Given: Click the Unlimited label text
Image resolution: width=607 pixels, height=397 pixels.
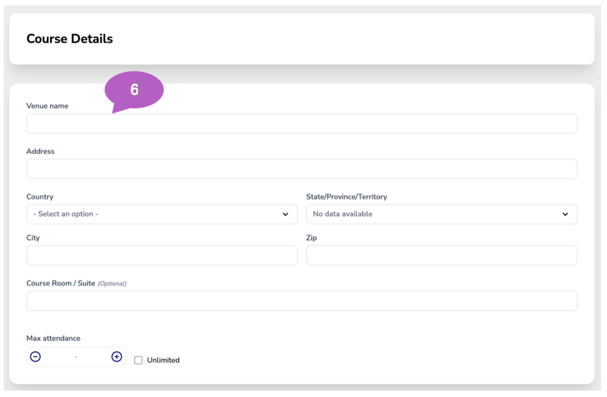Looking at the screenshot, I should [163, 360].
